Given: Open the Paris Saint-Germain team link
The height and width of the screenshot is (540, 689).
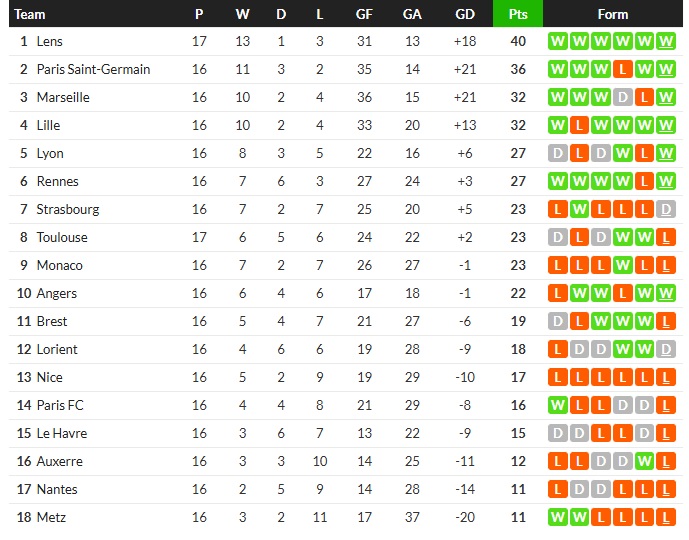Looking at the screenshot, I should tap(93, 69).
